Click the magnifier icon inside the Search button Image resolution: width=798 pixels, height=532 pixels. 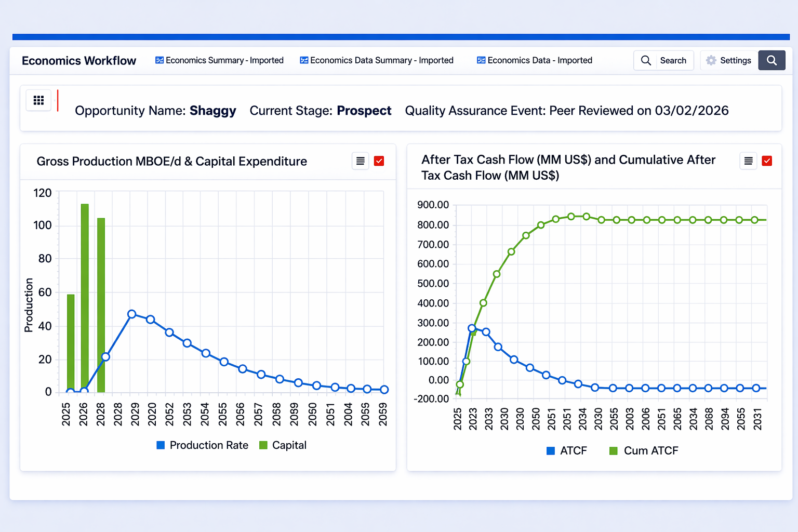coord(646,60)
